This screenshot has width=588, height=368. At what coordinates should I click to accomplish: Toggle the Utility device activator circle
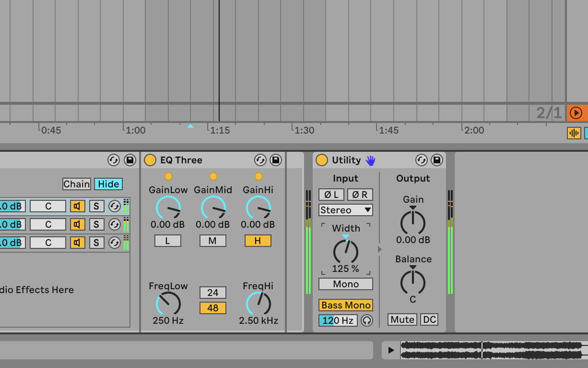click(x=321, y=160)
